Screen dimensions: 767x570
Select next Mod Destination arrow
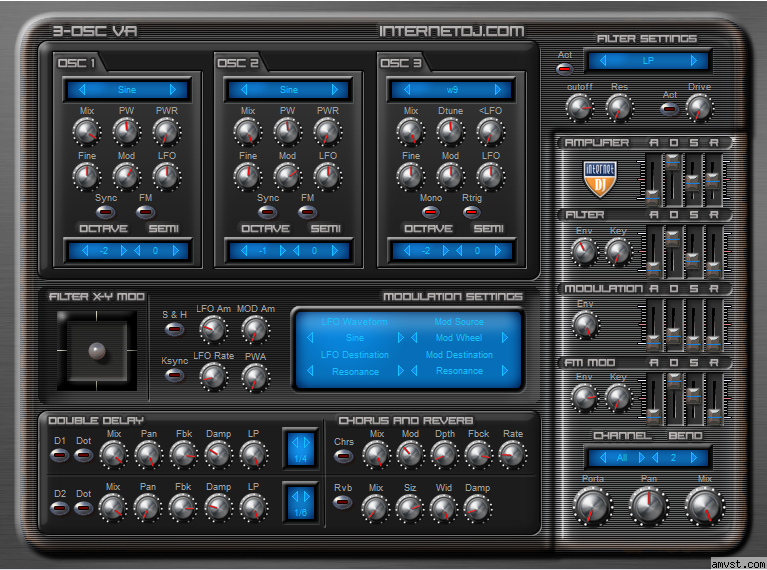[x=505, y=371]
